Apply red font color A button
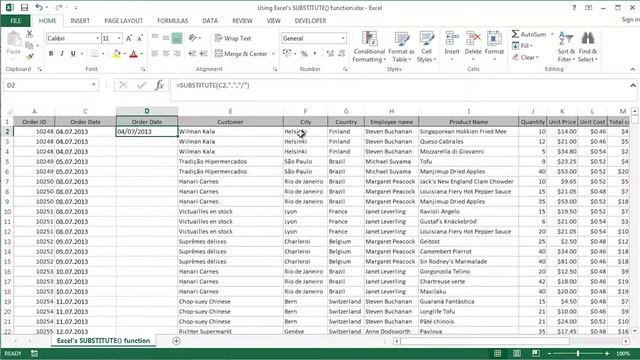This screenshot has width=640, height=360. pos(133,53)
